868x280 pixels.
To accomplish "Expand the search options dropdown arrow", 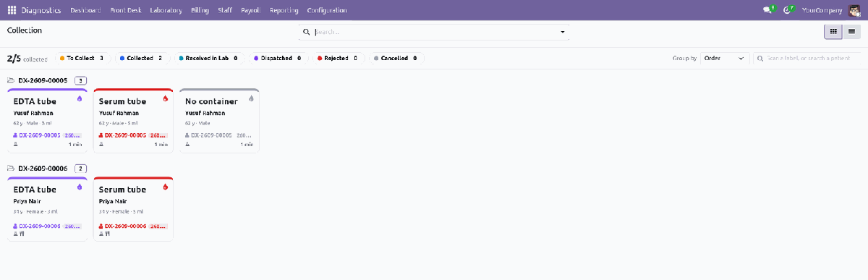I will coord(563,32).
